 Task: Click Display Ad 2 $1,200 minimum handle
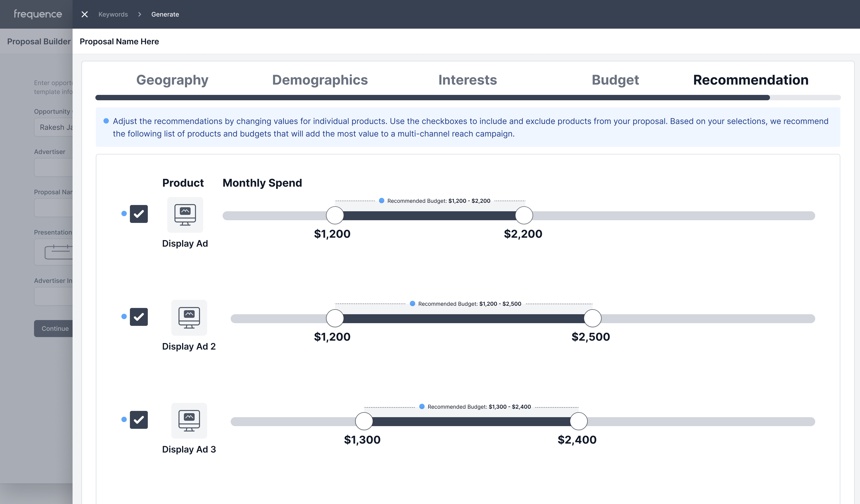point(335,318)
